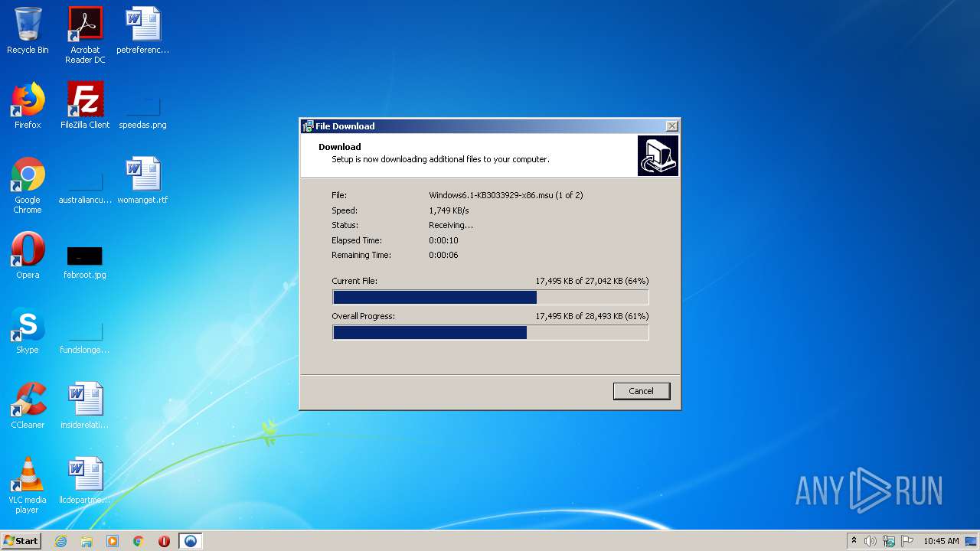
Task: Click the Windows6.1-KB3033929-x86.msu file name
Action: pyautogui.click(x=491, y=195)
